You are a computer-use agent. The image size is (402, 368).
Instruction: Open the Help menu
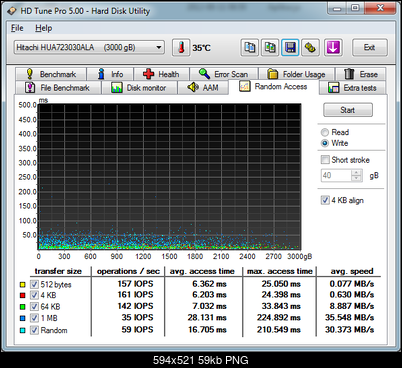[44, 28]
